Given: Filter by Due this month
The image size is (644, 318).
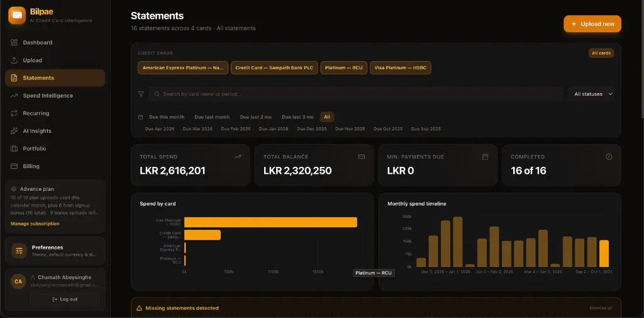Looking at the screenshot, I should click(x=167, y=117).
